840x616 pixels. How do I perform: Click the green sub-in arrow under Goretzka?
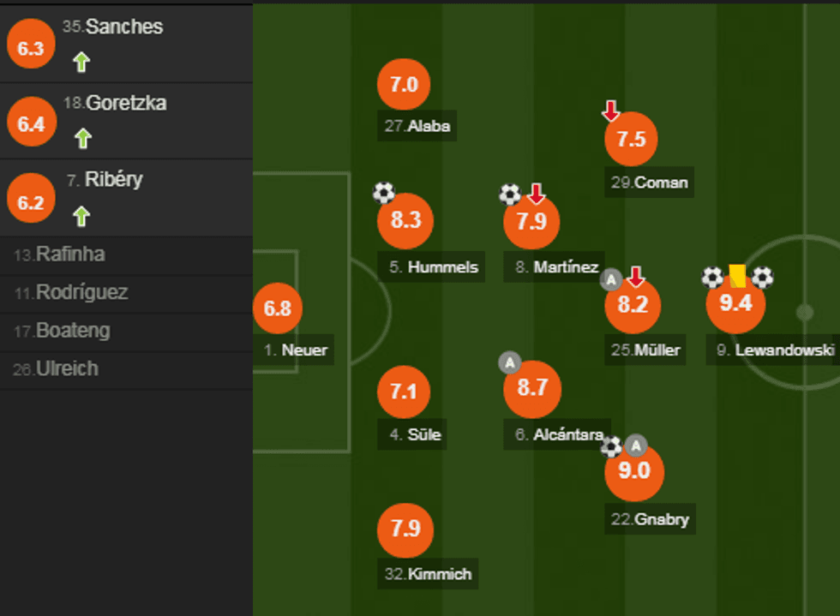(x=82, y=138)
